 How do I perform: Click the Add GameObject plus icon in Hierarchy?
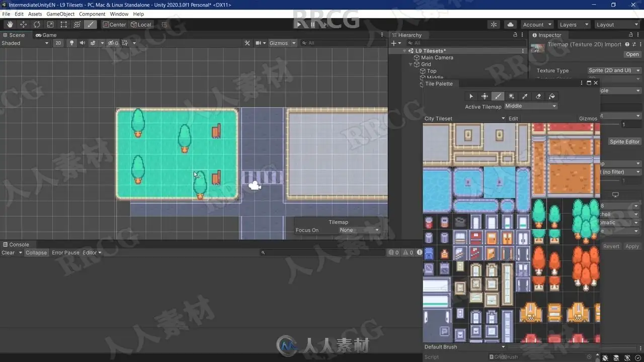393,43
